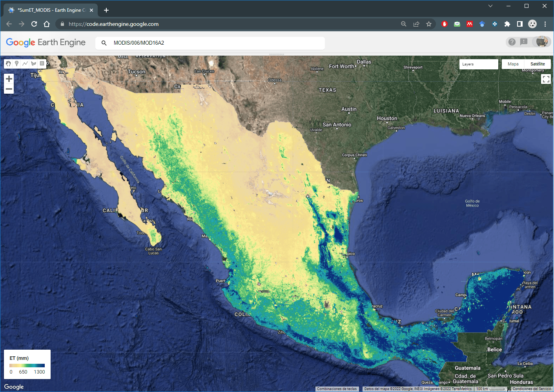Open the window chevron dropdown
This screenshot has width=554, height=392.
click(x=490, y=6)
